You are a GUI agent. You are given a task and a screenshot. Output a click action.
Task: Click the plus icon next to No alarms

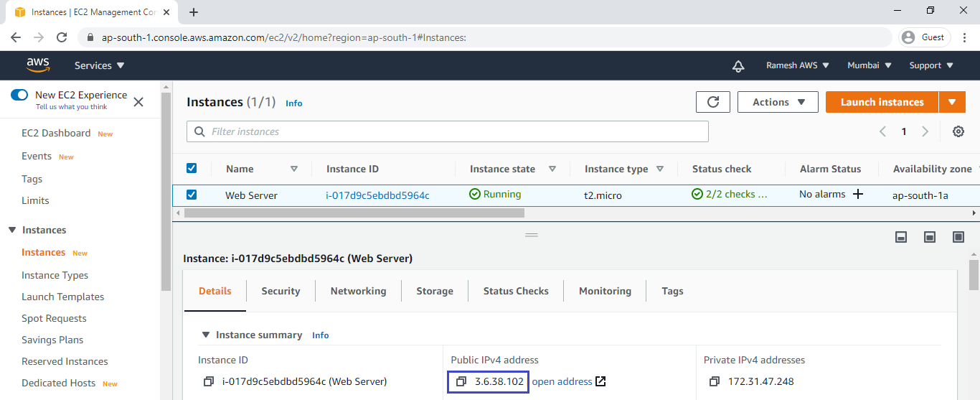tap(857, 195)
